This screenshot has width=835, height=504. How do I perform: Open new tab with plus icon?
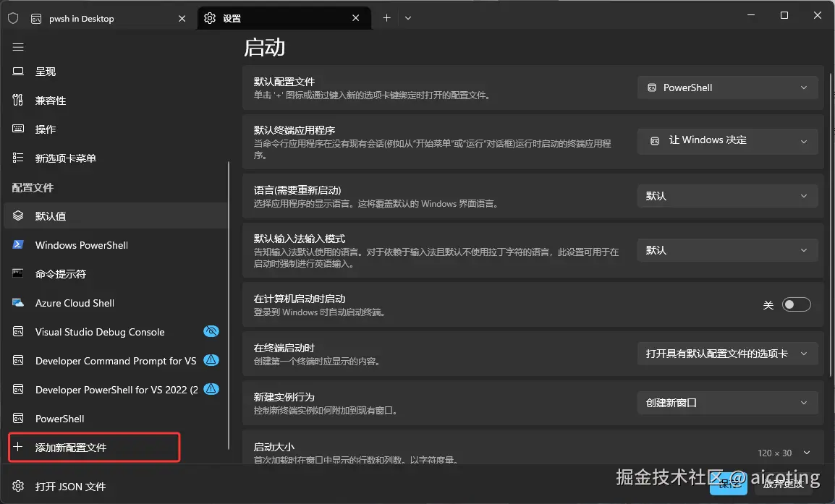(386, 18)
